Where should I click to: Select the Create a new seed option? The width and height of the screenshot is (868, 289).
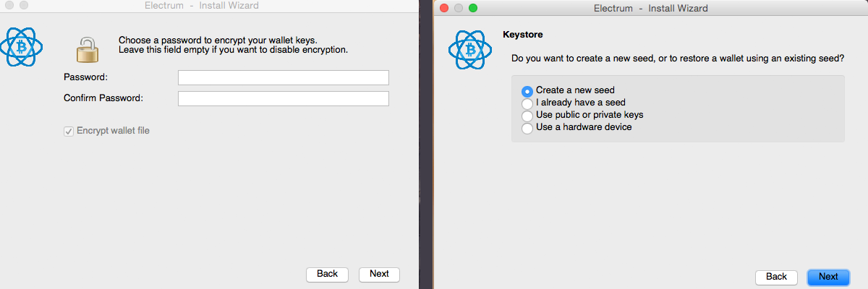click(x=527, y=91)
